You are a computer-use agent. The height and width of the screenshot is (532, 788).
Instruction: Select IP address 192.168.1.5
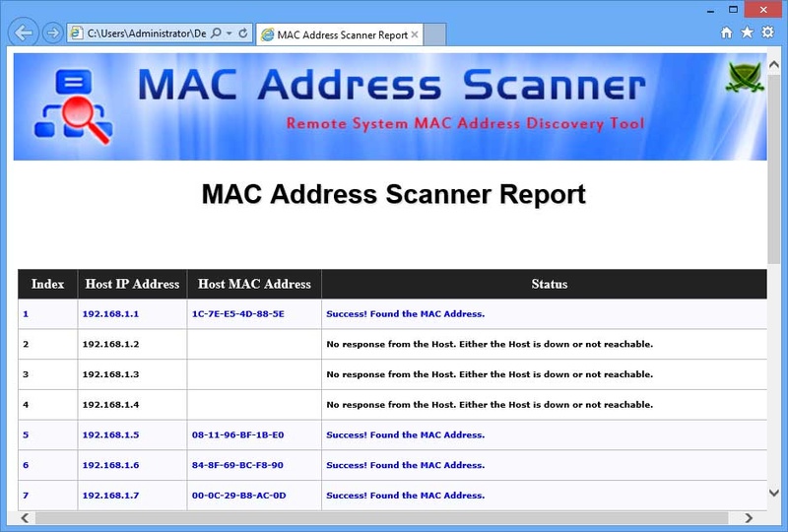pyautogui.click(x=110, y=434)
